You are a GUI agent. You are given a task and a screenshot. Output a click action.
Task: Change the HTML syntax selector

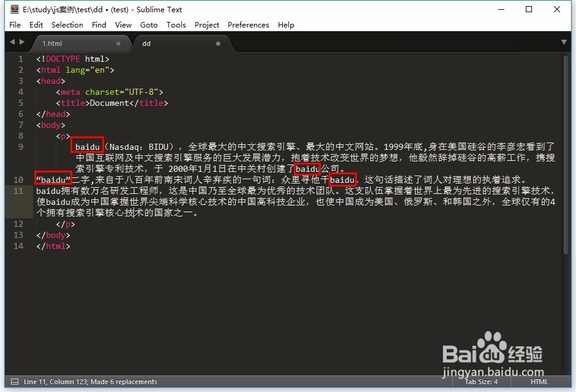point(539,382)
